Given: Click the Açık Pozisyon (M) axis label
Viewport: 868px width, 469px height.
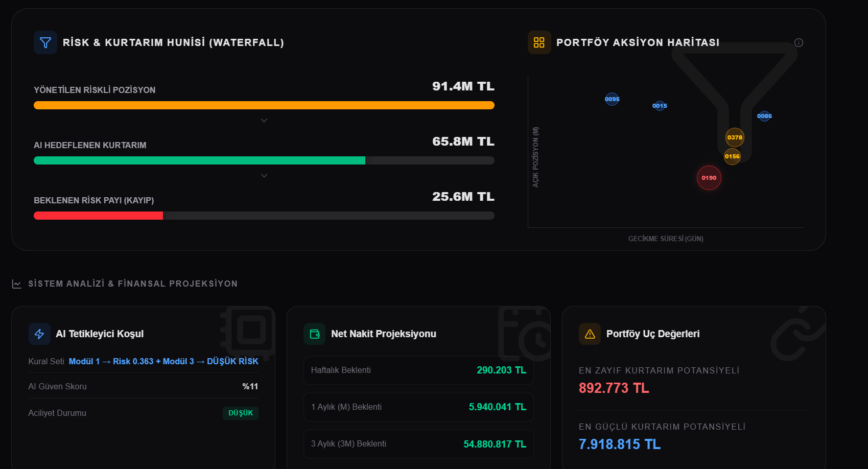Looking at the screenshot, I should pos(535,157).
